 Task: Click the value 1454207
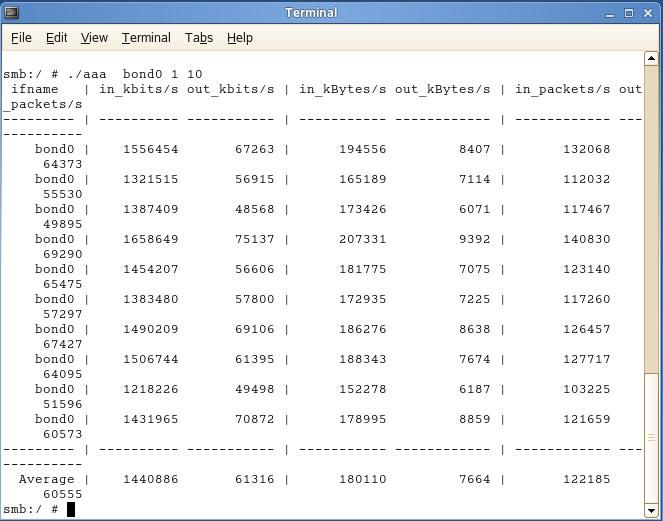[x=151, y=269]
